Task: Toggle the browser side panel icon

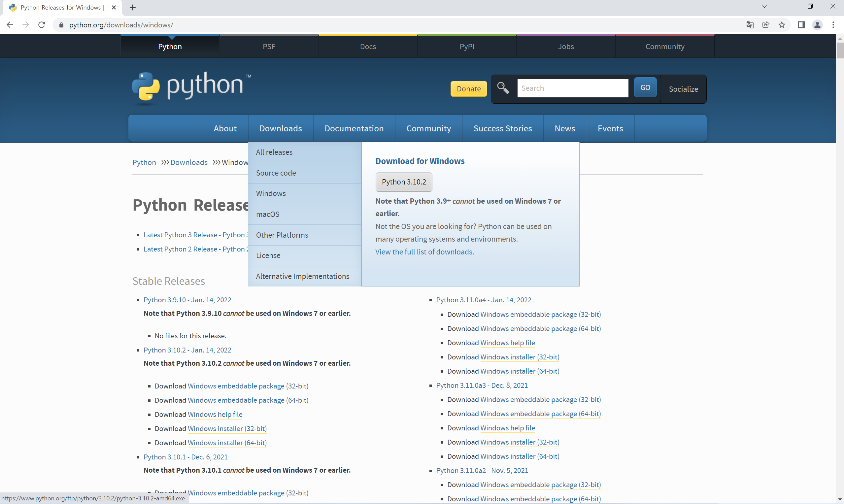Action: [x=801, y=25]
